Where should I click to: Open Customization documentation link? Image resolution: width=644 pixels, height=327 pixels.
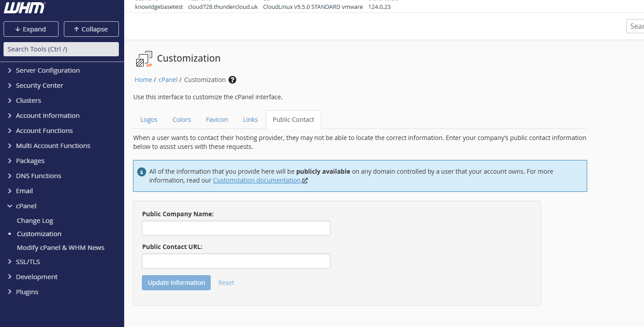[x=260, y=180]
